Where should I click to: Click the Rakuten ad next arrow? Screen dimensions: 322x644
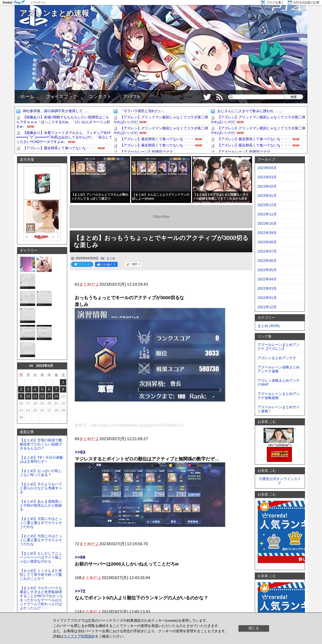[58, 237]
